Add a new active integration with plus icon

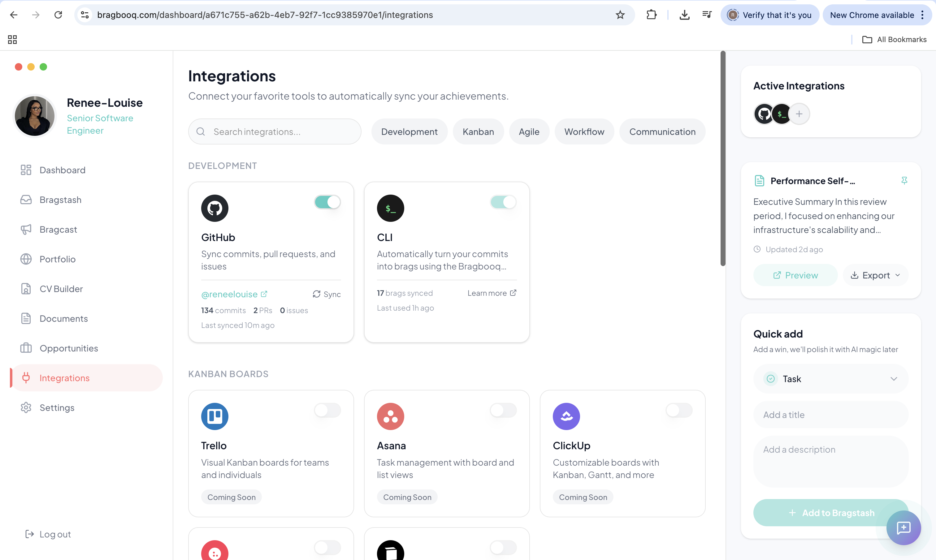pos(799,114)
